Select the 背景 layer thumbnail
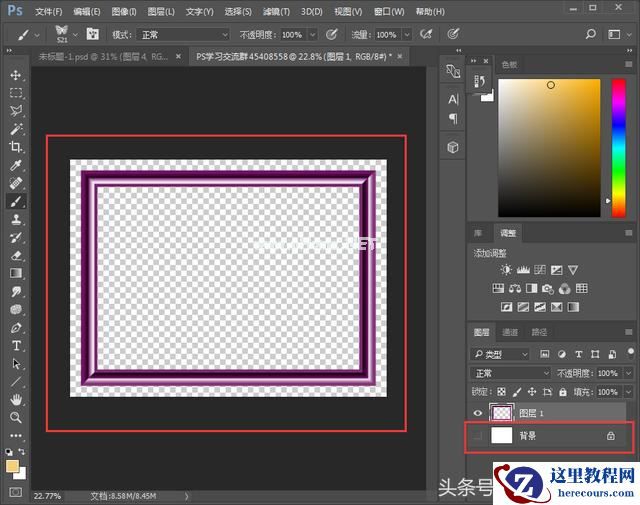Image resolution: width=640 pixels, height=505 pixels. pyautogui.click(x=502, y=436)
